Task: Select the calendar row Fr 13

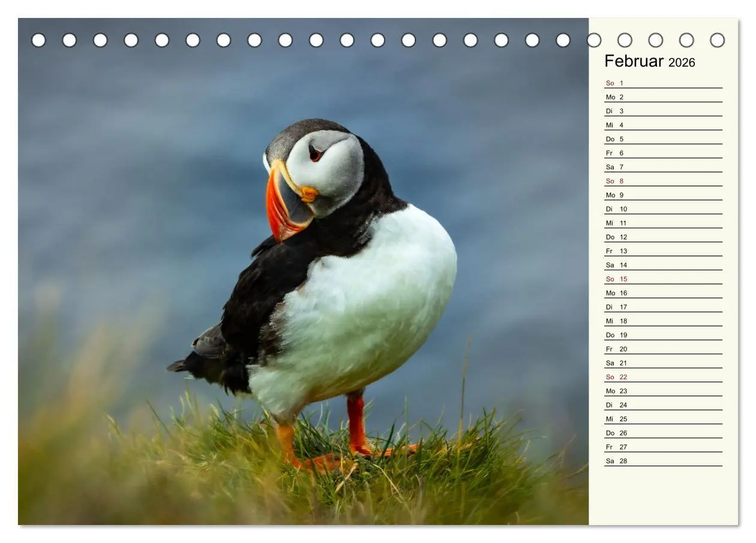Action: pyautogui.click(x=663, y=251)
